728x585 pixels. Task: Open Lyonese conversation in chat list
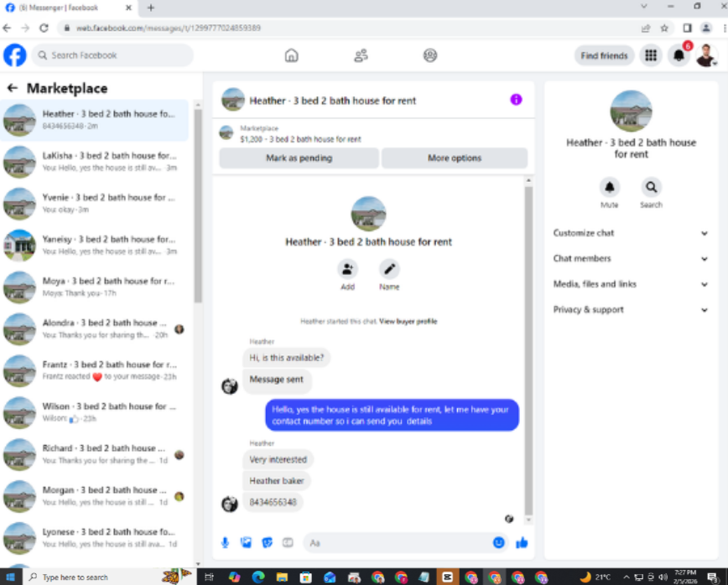tap(95, 537)
